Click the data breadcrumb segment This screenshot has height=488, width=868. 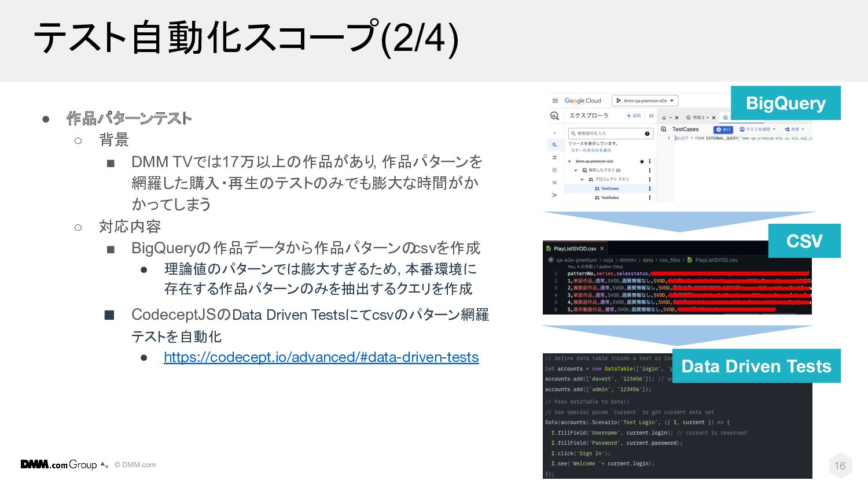[x=648, y=260]
